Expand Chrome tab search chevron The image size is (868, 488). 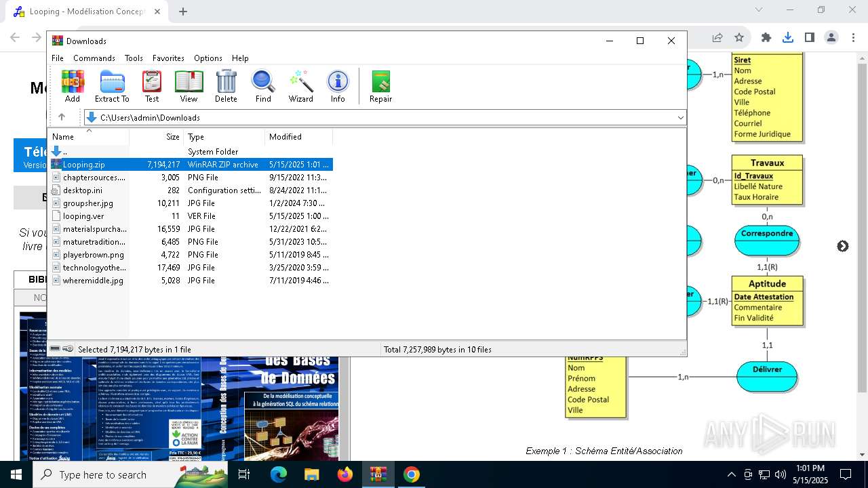point(759,10)
